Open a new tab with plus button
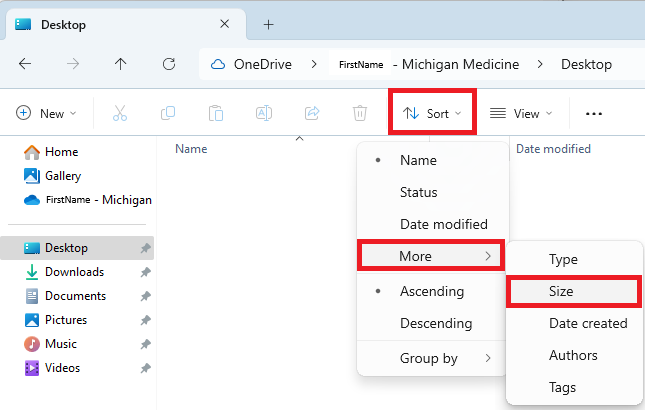The image size is (645, 410). pyautogui.click(x=269, y=24)
